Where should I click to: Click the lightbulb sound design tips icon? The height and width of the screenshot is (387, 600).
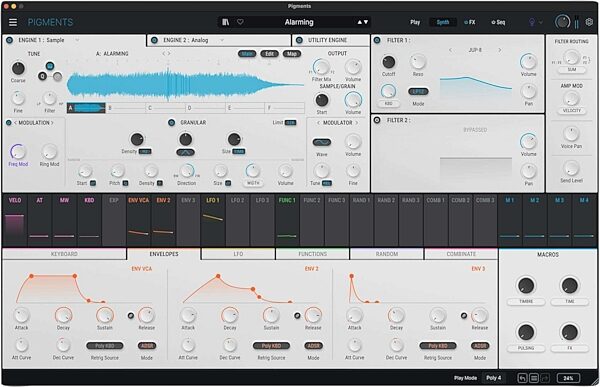532,22
